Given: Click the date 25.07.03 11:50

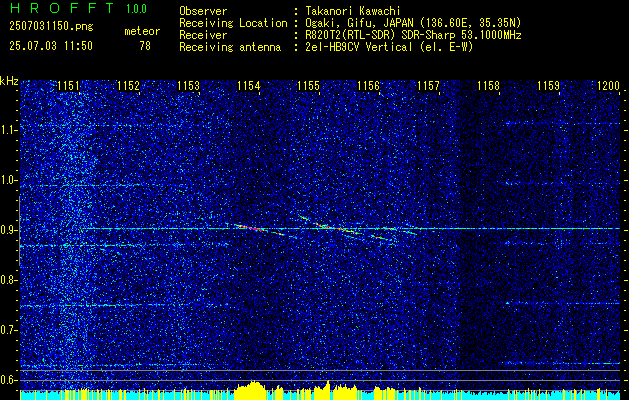Looking at the screenshot, I should coord(51,46).
